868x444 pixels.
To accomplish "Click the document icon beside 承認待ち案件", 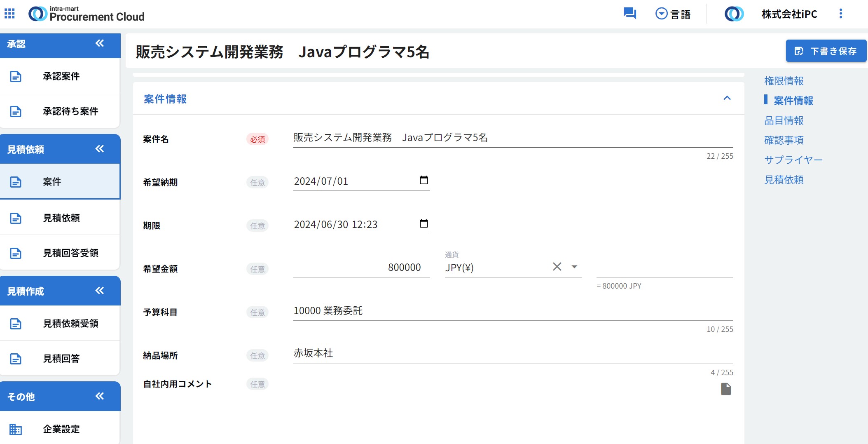I will [16, 111].
